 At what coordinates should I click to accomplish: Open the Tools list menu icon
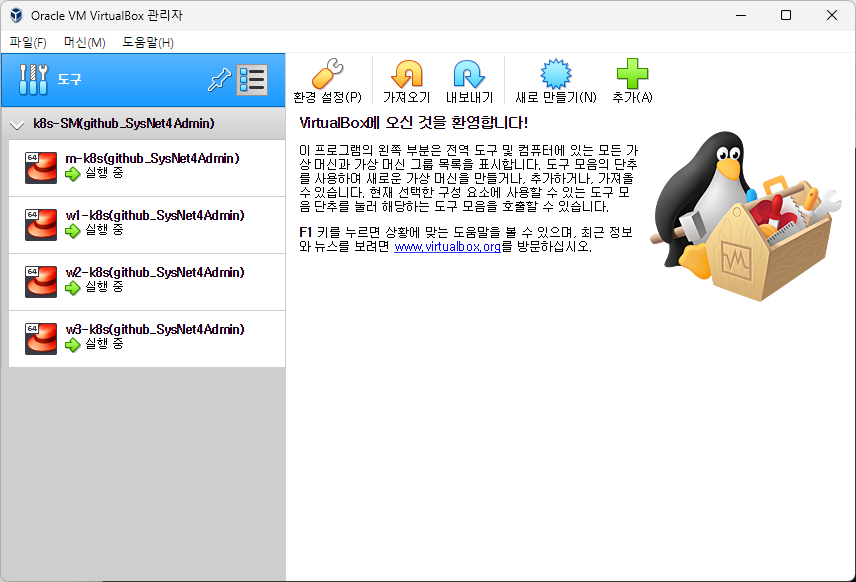(x=252, y=80)
